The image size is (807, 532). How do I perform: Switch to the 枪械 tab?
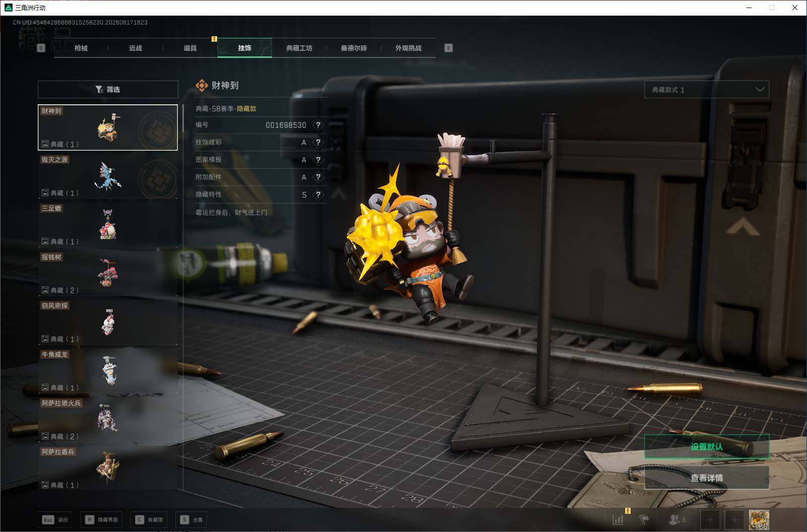(x=81, y=48)
